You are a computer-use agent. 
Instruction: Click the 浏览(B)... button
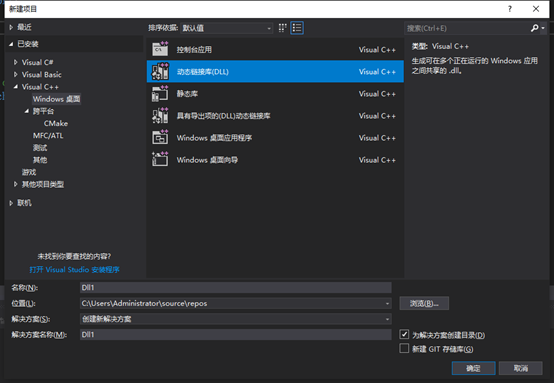(424, 304)
